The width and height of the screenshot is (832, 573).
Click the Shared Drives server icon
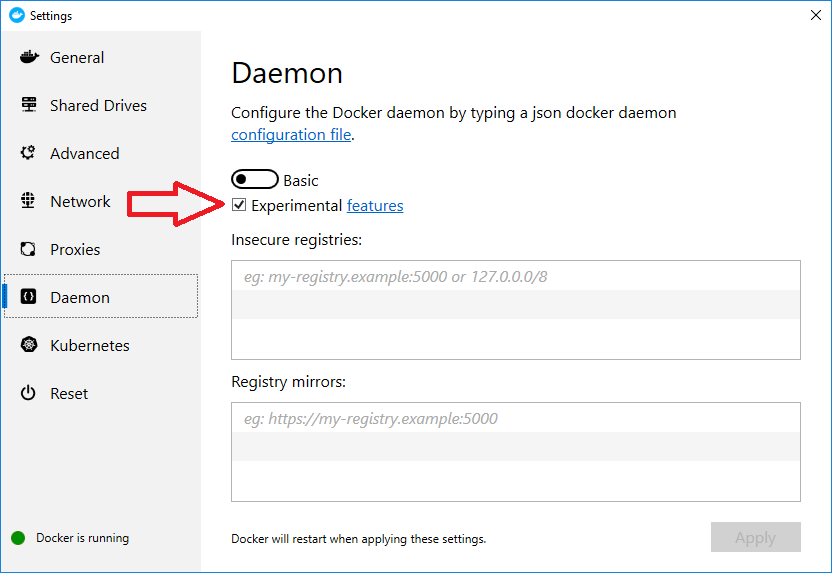[29, 105]
